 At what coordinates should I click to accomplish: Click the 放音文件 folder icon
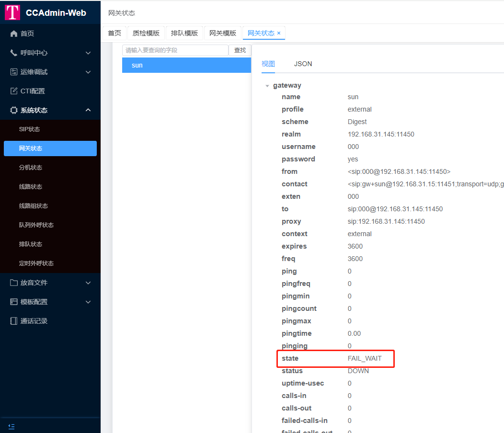pyautogui.click(x=14, y=283)
